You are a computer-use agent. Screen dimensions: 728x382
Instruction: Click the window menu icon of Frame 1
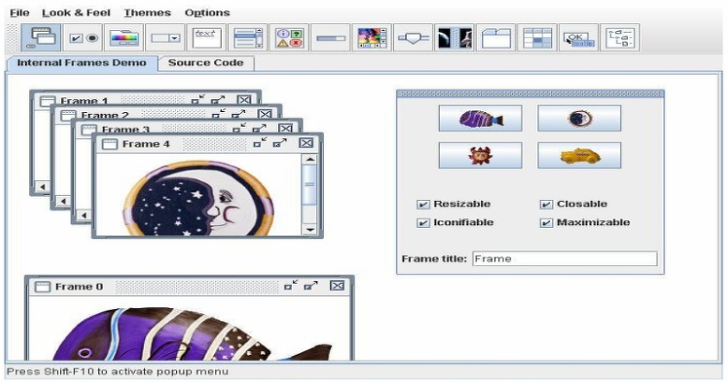[x=47, y=101]
